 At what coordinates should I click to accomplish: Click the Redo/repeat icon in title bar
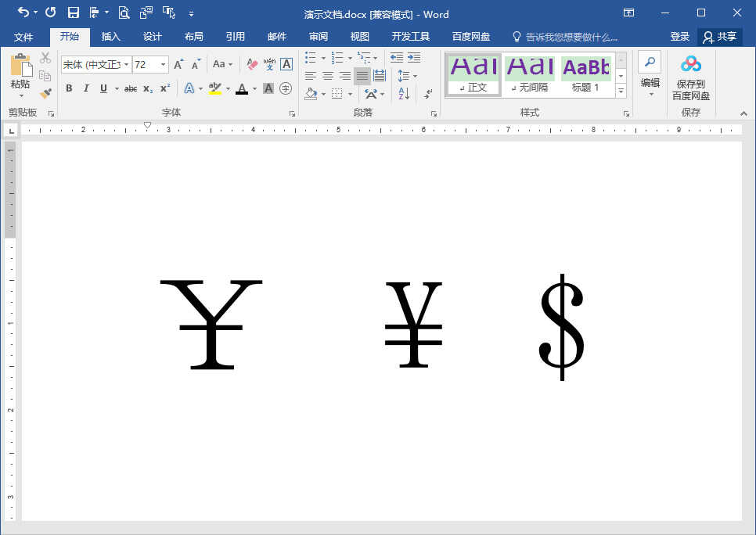[51, 13]
